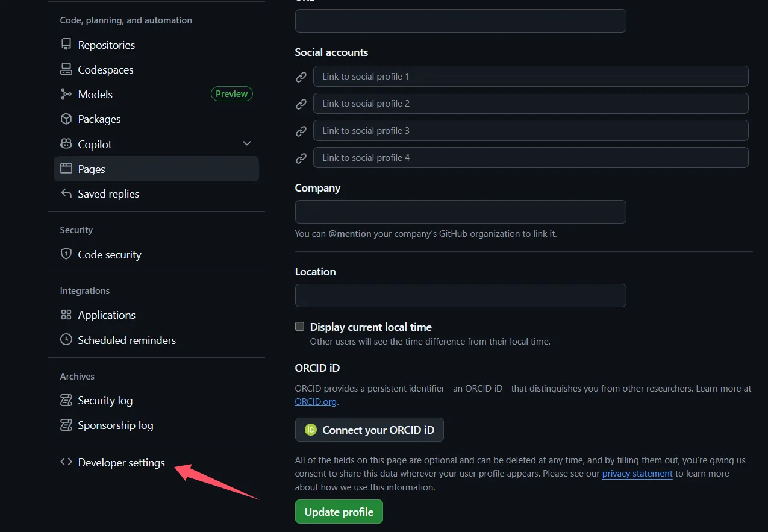Click the Applications grid icon

(66, 315)
